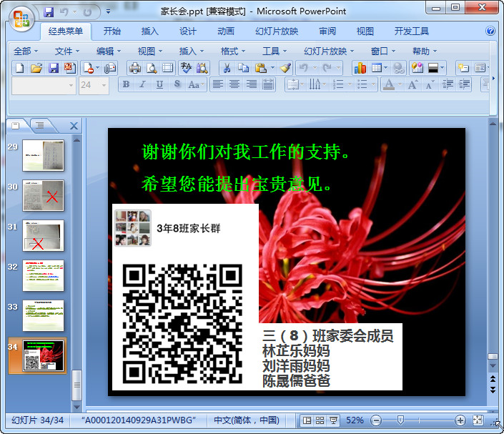The height and width of the screenshot is (434, 504).
Task: Open the 幻灯片放映 classic menu
Action: [329, 51]
